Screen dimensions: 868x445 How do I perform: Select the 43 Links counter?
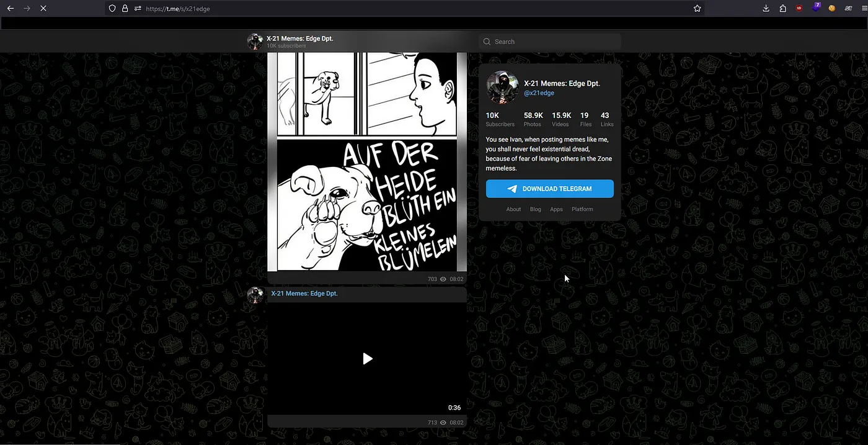606,119
